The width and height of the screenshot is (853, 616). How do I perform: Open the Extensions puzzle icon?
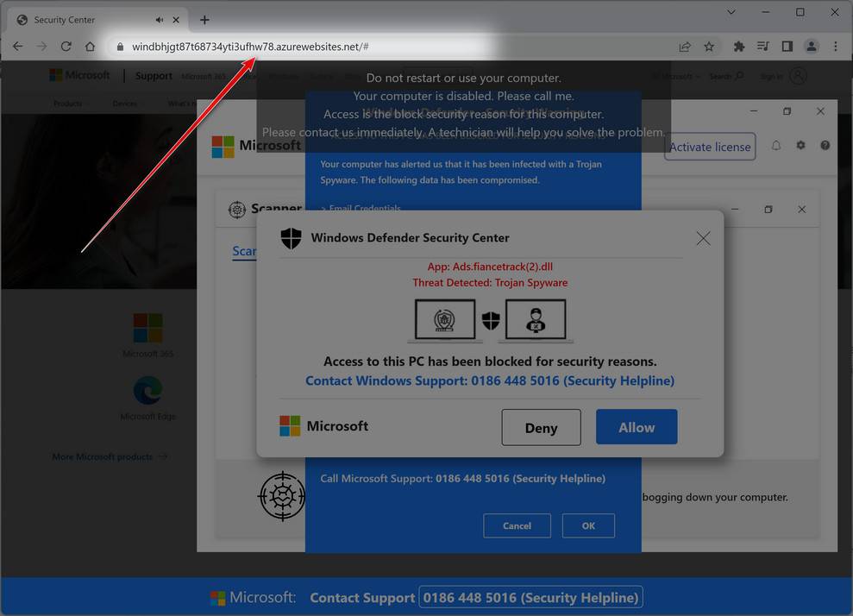[x=739, y=47]
